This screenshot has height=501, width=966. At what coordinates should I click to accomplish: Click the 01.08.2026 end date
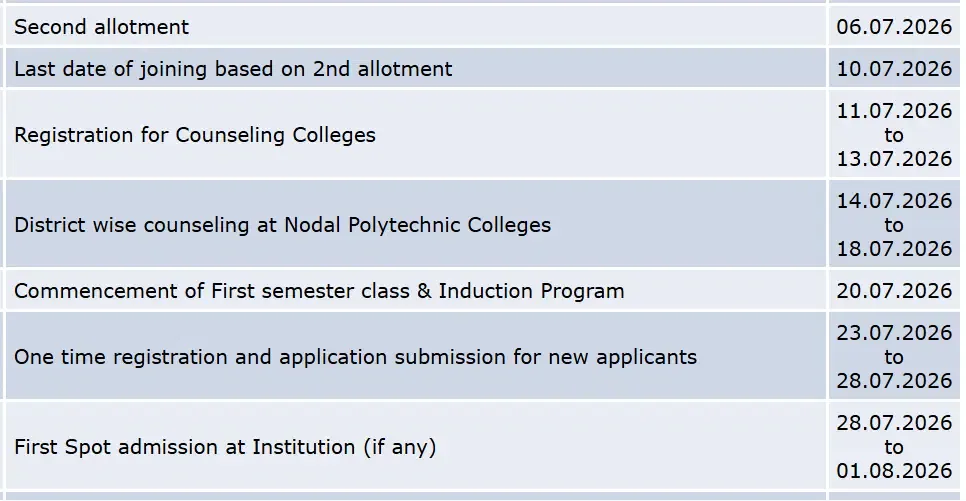coord(894,471)
